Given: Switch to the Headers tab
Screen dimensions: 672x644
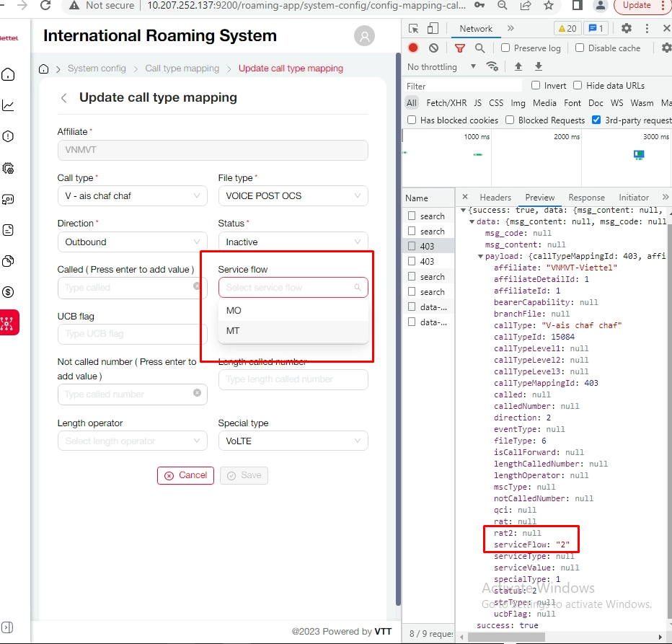Looking at the screenshot, I should (495, 198).
